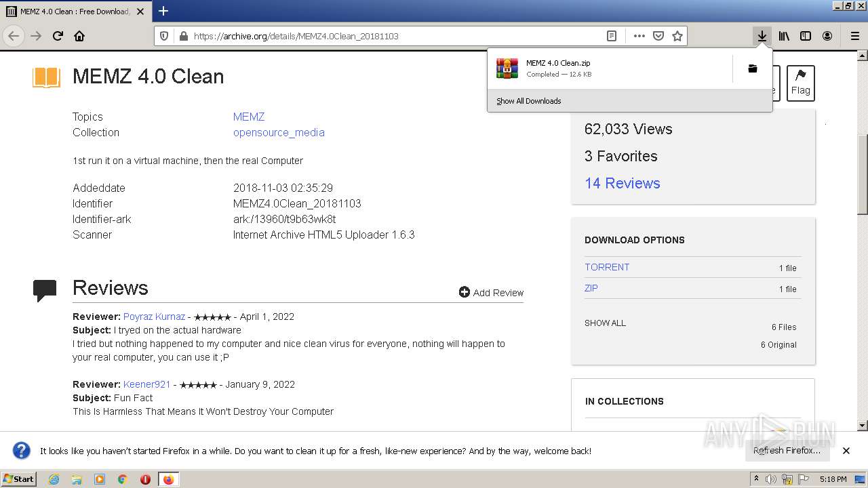This screenshot has height=488, width=868.
Task: Click the address bar URL
Action: click(x=296, y=36)
